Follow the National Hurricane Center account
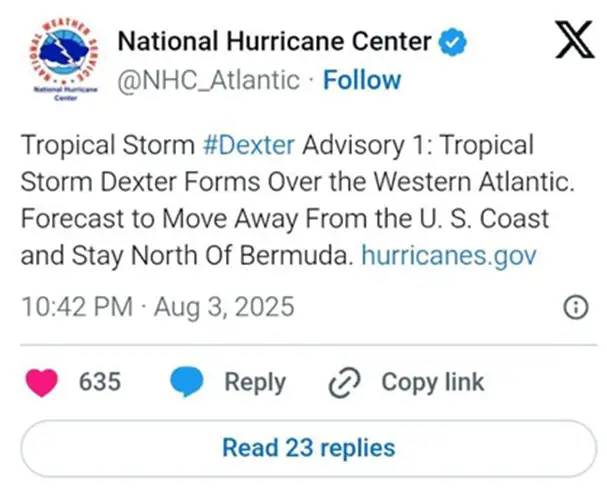The height and width of the screenshot is (500, 607). pyautogui.click(x=362, y=80)
